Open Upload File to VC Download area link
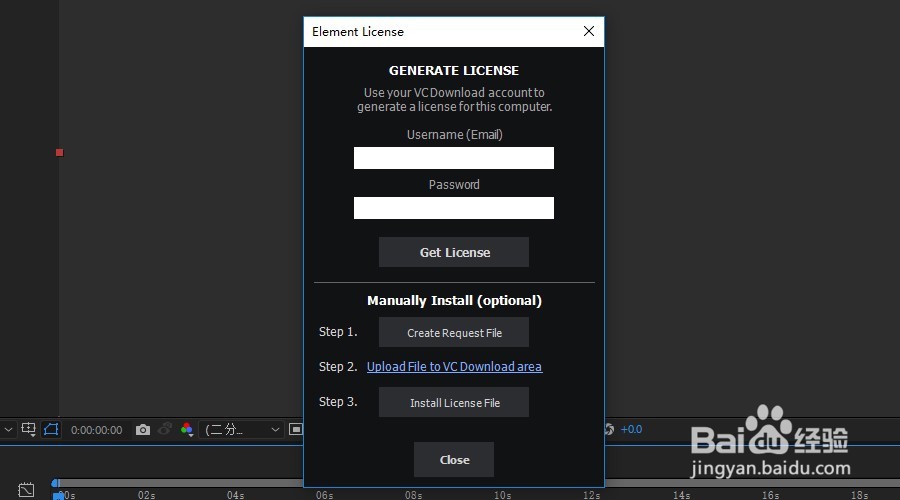The width and height of the screenshot is (900, 500). pos(454,366)
